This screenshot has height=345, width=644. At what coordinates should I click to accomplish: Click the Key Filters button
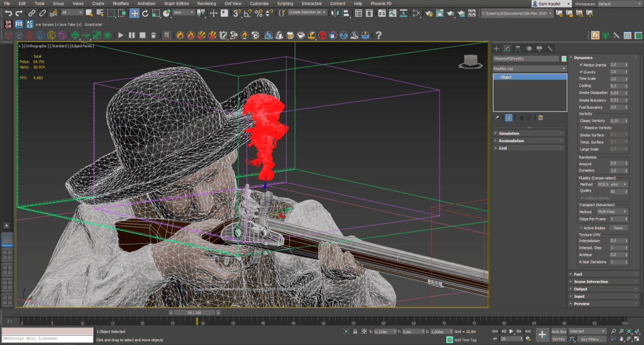tap(591, 339)
